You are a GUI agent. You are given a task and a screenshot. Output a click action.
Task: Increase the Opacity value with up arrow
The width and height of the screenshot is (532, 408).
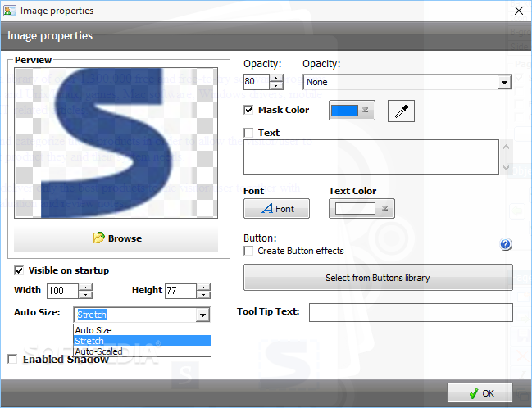pos(276,79)
